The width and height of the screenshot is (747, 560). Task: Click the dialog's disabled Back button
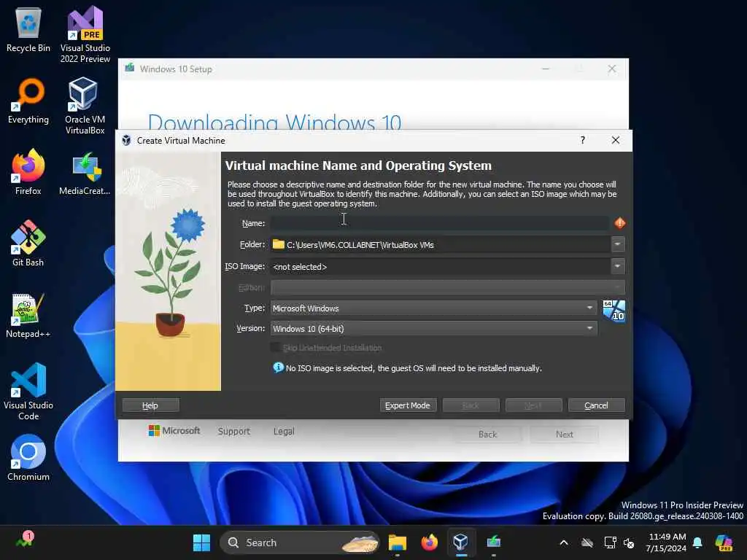click(x=471, y=405)
